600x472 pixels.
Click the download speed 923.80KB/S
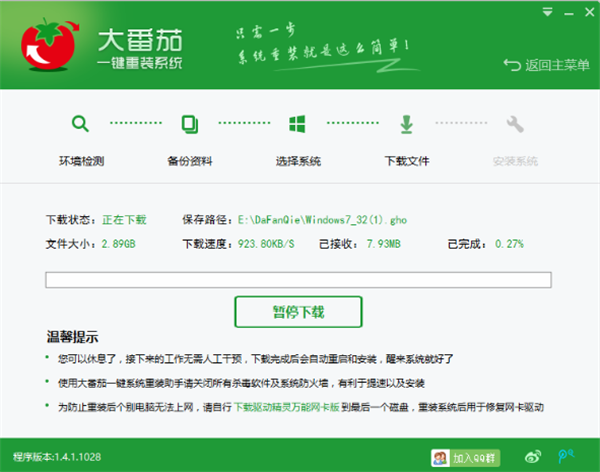tap(266, 244)
